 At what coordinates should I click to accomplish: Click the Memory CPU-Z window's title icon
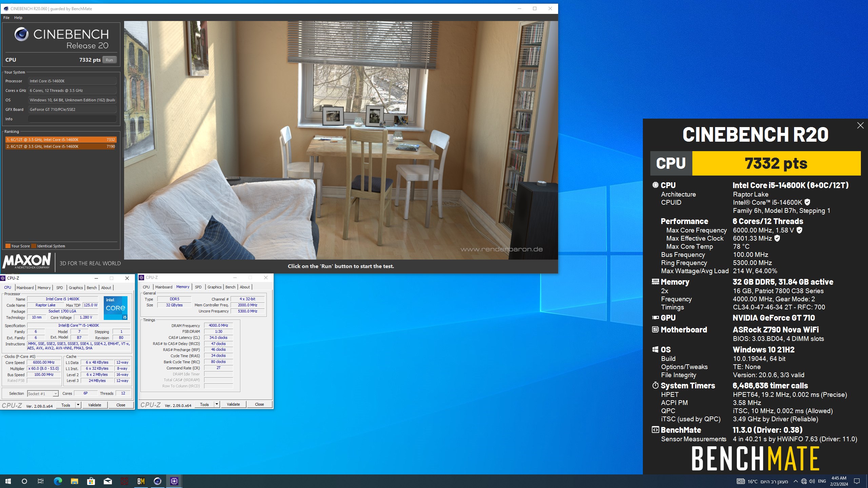tap(142, 278)
